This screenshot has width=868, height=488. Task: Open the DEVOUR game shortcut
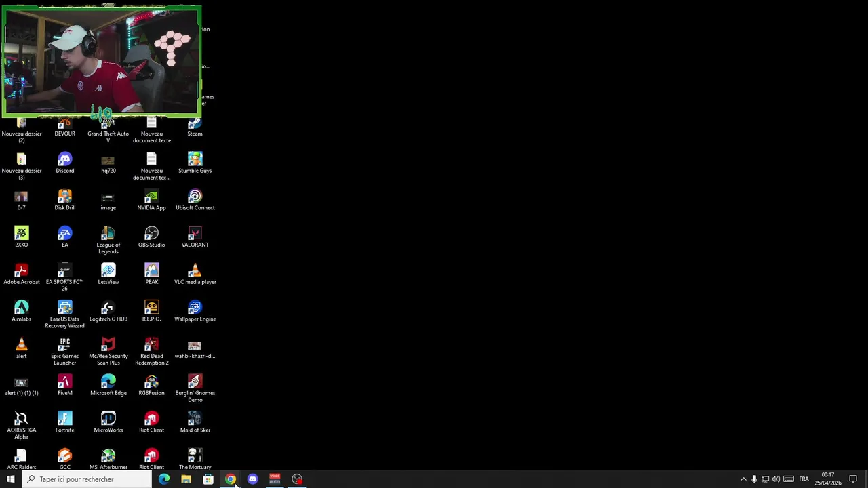[65, 127]
